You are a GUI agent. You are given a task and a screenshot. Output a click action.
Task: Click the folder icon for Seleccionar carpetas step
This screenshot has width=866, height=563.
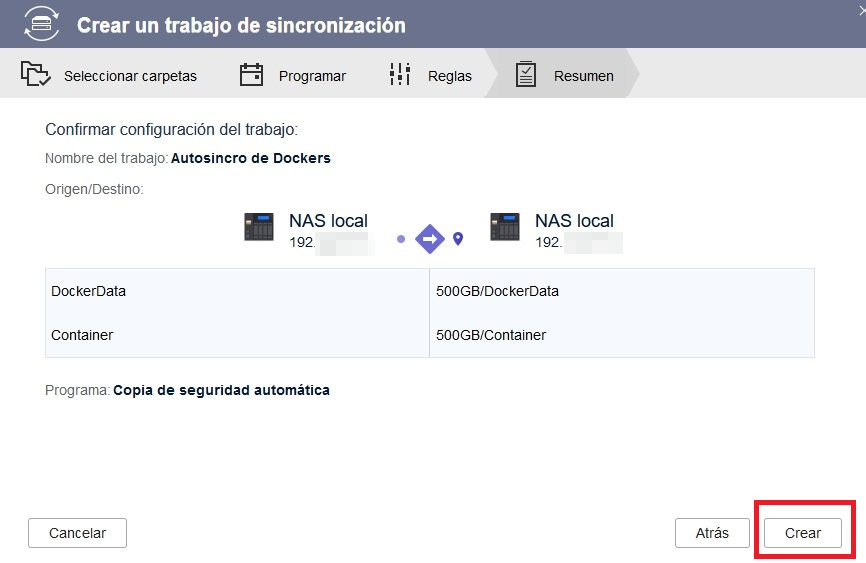[35, 75]
